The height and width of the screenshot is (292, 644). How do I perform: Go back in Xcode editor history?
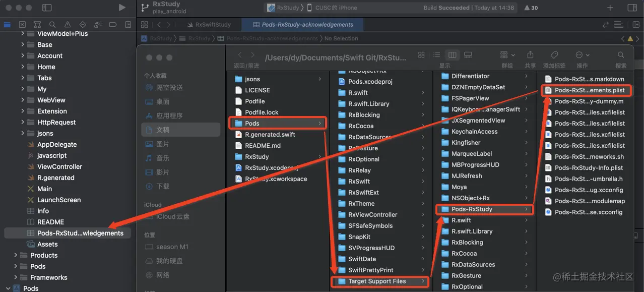click(159, 24)
